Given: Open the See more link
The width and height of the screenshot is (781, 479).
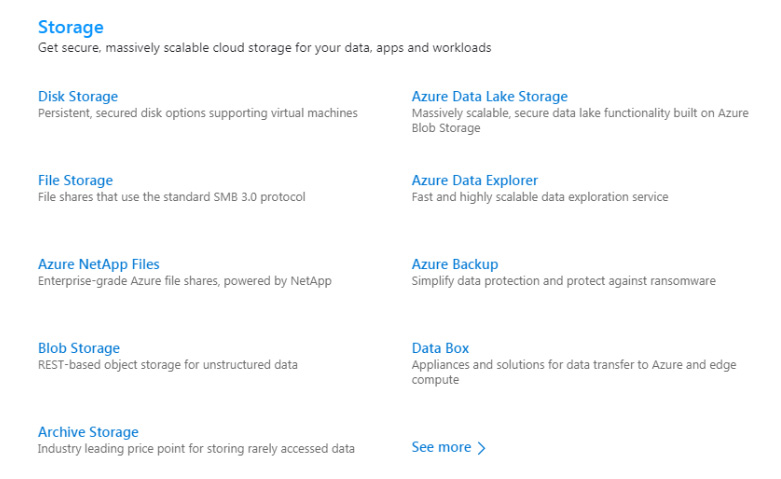Looking at the screenshot, I should 441,447.
